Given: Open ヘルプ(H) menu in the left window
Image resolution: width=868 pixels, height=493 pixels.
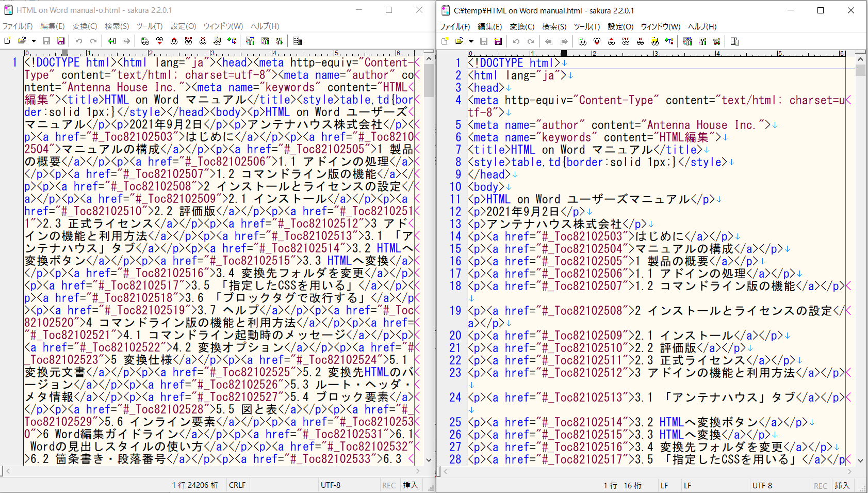Looking at the screenshot, I should coord(265,26).
